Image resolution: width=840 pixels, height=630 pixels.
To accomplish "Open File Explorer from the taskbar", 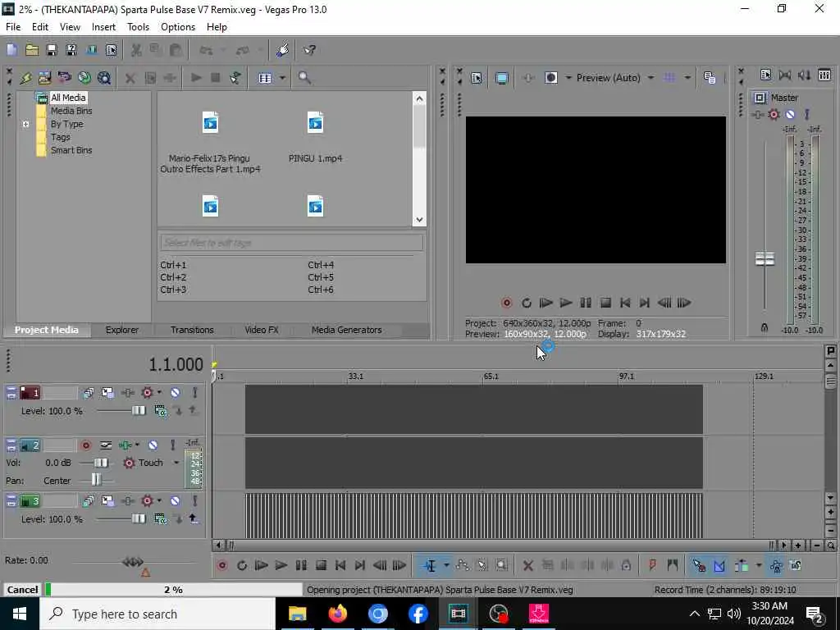I will coord(297,614).
